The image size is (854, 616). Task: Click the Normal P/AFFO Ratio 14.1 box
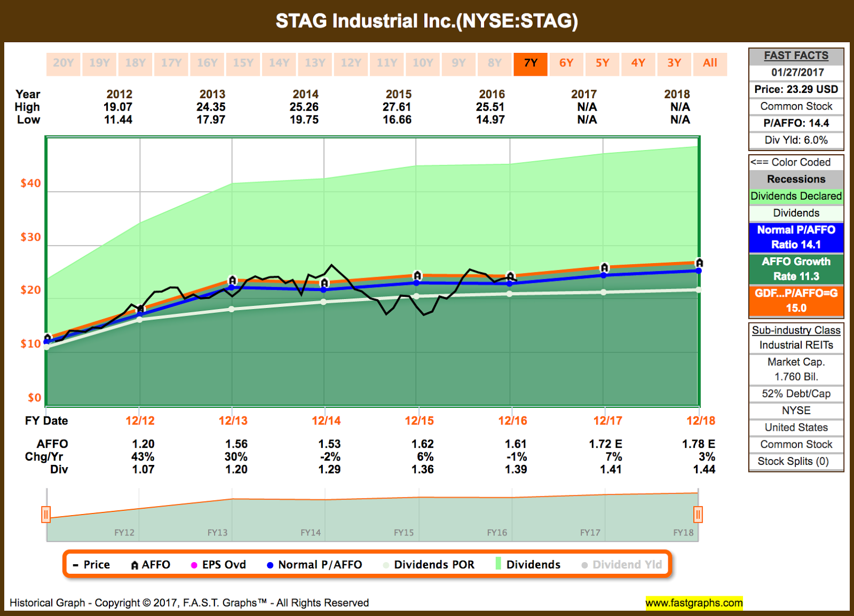pos(796,238)
